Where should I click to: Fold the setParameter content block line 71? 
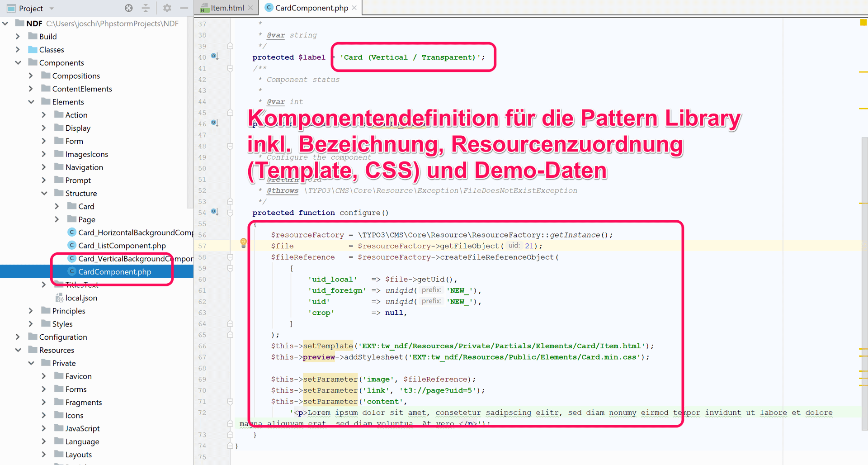point(230,401)
